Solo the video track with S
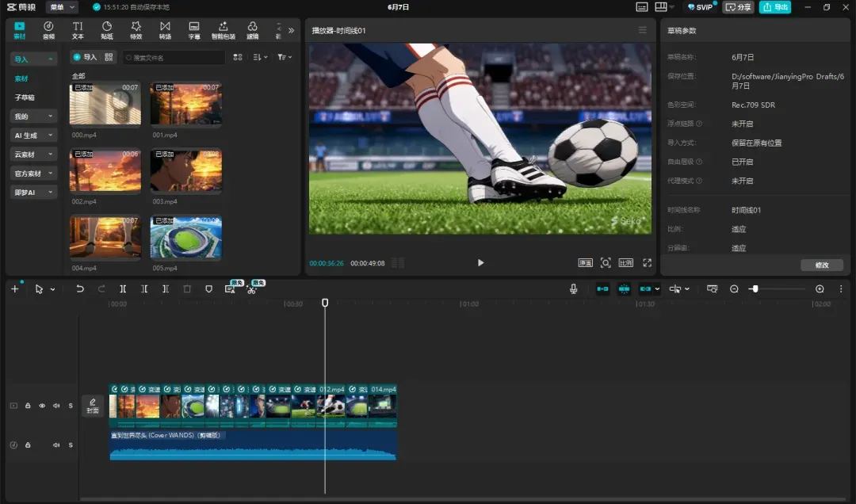 [71, 406]
